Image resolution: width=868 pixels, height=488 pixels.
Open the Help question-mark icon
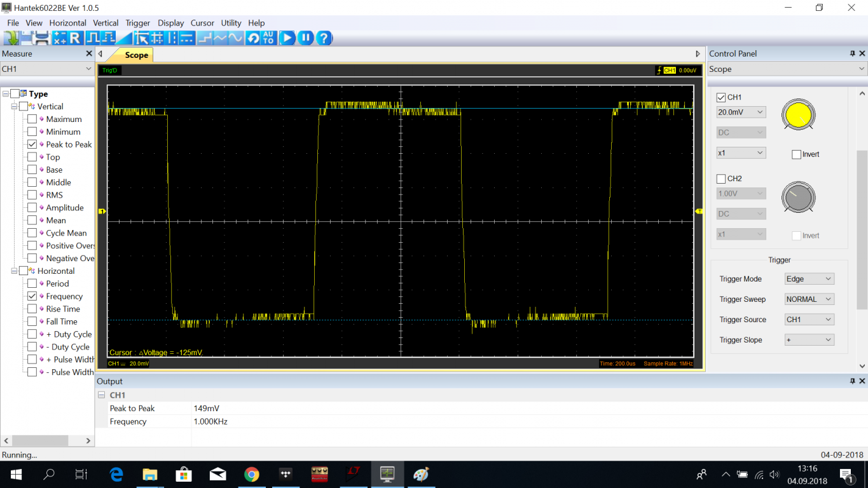pos(324,38)
